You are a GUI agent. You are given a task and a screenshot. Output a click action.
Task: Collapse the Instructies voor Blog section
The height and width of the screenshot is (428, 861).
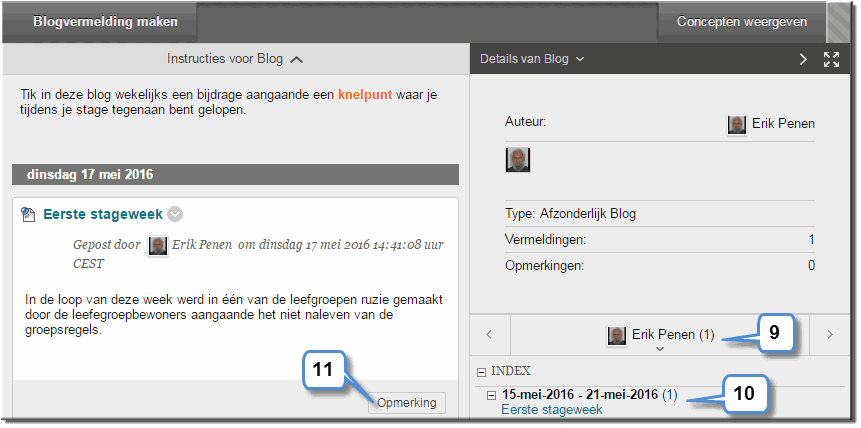coord(235,59)
